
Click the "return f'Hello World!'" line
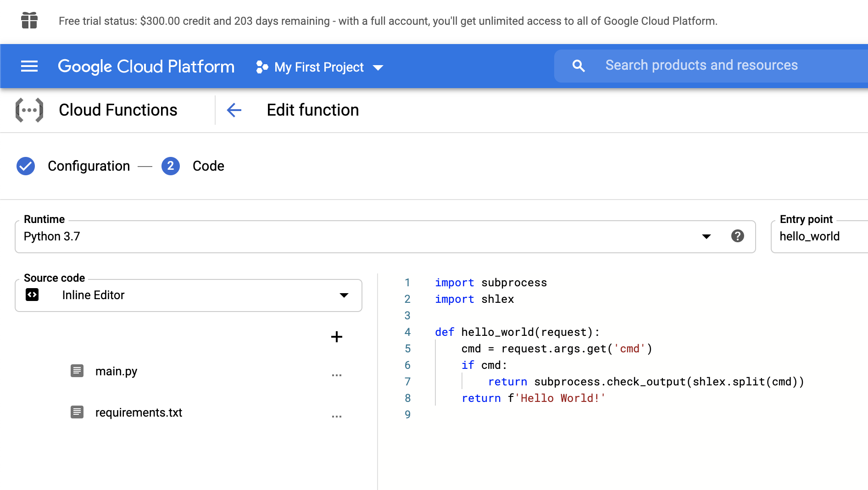[534, 398]
